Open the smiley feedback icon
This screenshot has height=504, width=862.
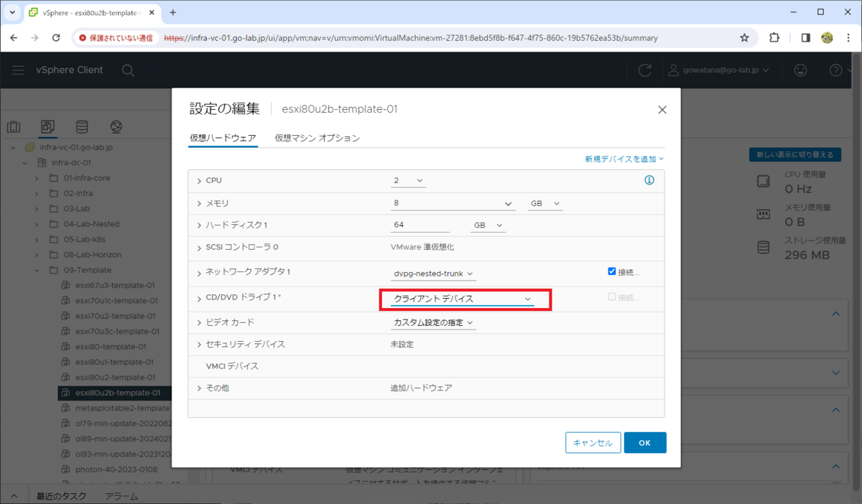click(800, 70)
